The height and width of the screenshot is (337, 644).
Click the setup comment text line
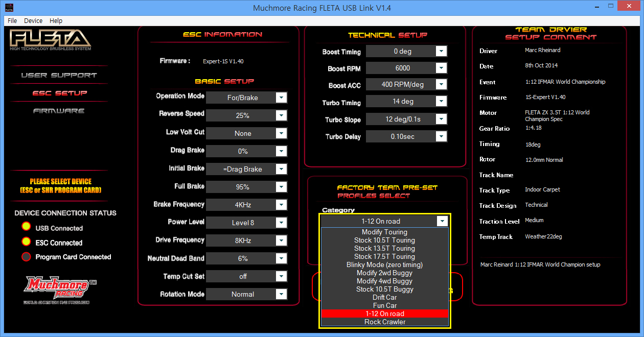pos(540,264)
